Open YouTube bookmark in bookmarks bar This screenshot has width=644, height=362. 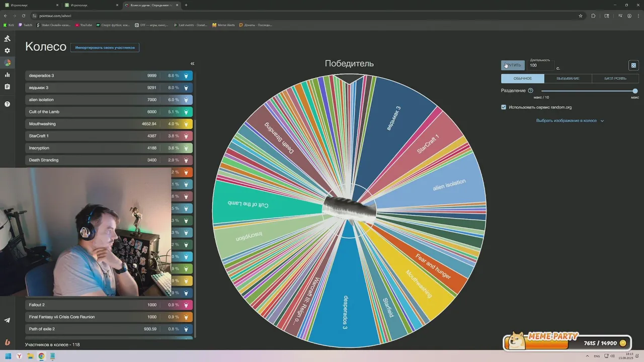click(x=84, y=25)
